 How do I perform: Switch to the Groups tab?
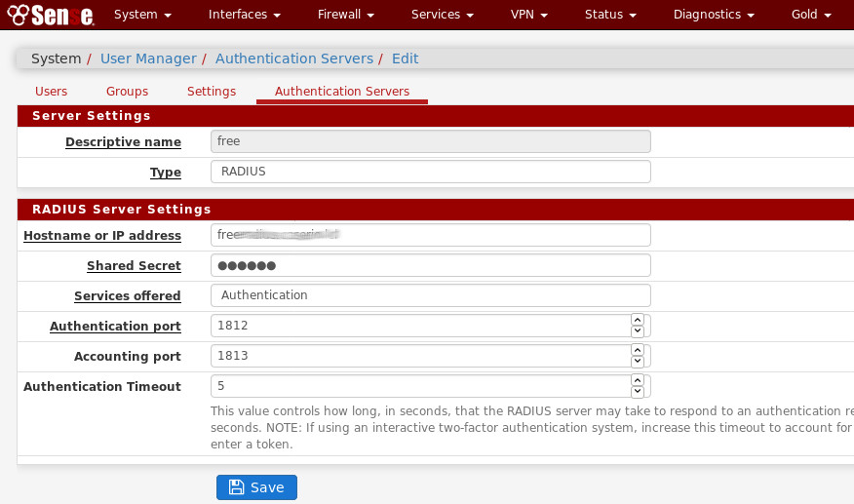point(127,91)
